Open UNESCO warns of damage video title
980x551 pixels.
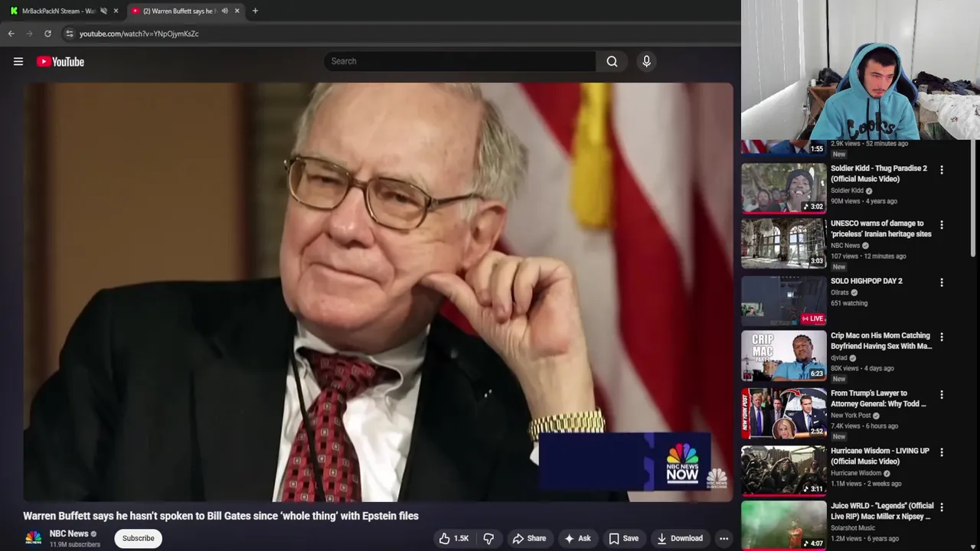point(880,228)
